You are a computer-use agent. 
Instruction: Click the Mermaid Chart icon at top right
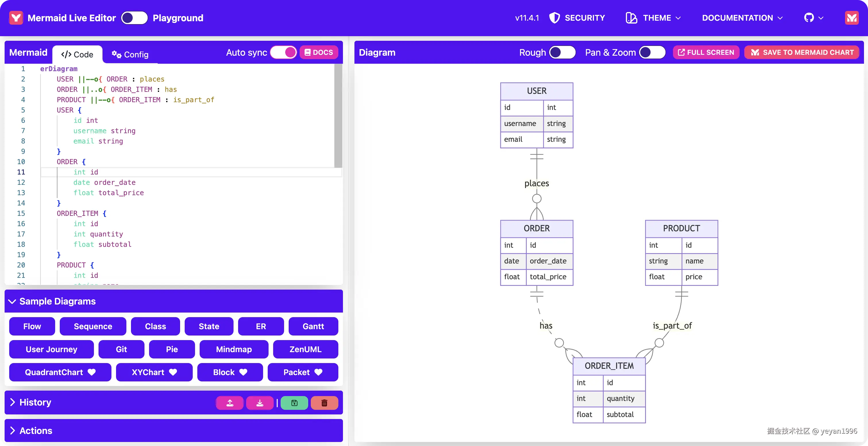coord(852,18)
